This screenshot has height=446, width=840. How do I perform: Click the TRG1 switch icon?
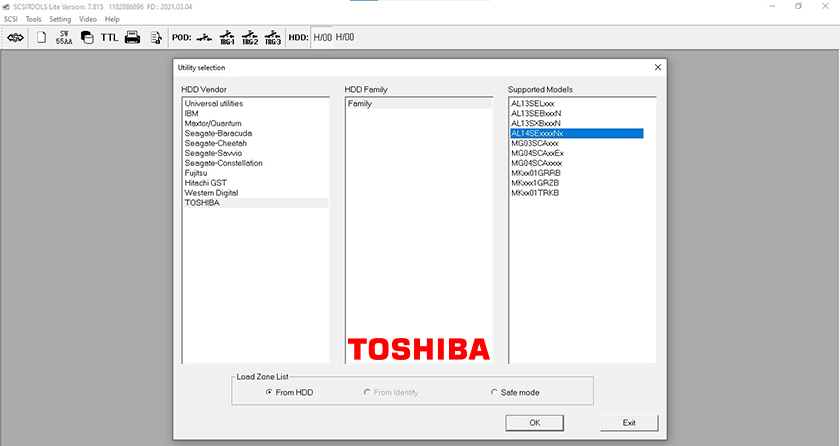point(227,37)
